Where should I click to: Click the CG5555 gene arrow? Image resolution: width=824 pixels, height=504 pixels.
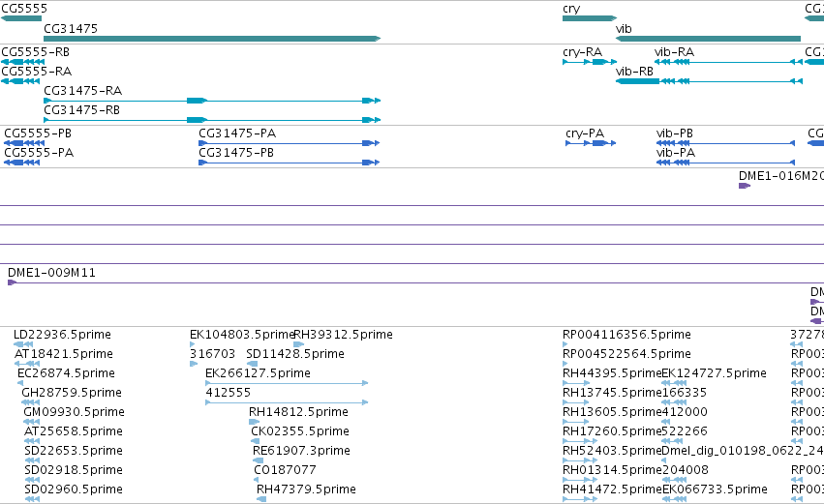tap(21, 18)
